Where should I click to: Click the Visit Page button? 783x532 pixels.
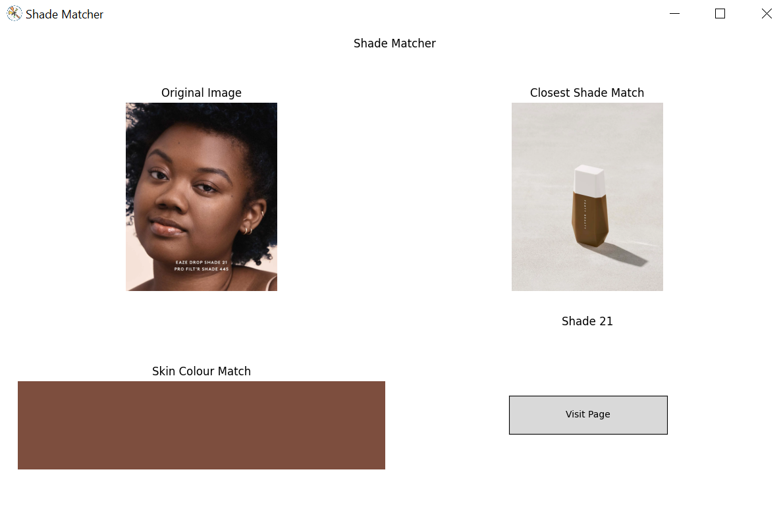point(588,415)
